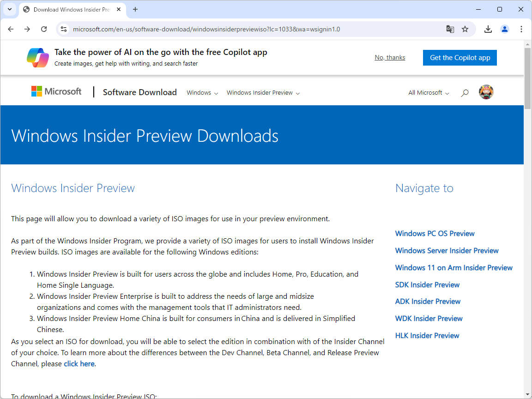Expand the Windows navigation dropdown

coord(202,92)
